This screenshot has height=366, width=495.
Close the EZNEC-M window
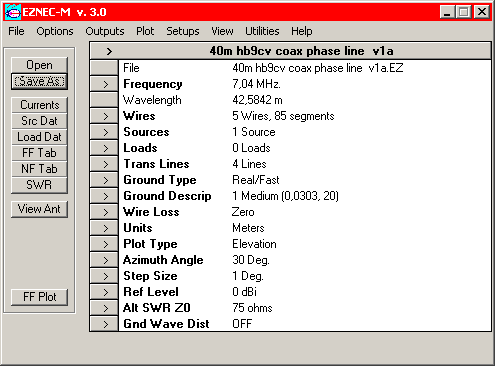point(482,12)
